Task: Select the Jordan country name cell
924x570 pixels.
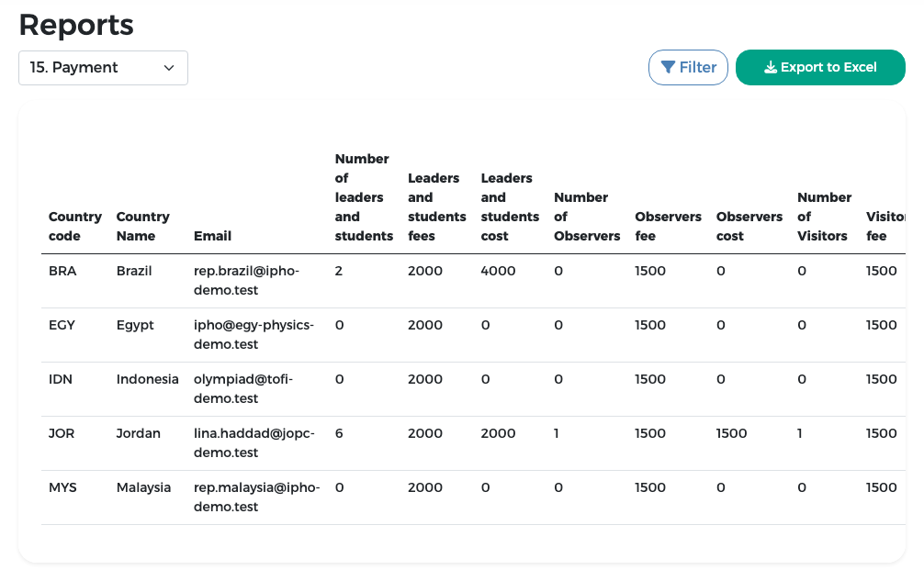Action: [x=139, y=433]
